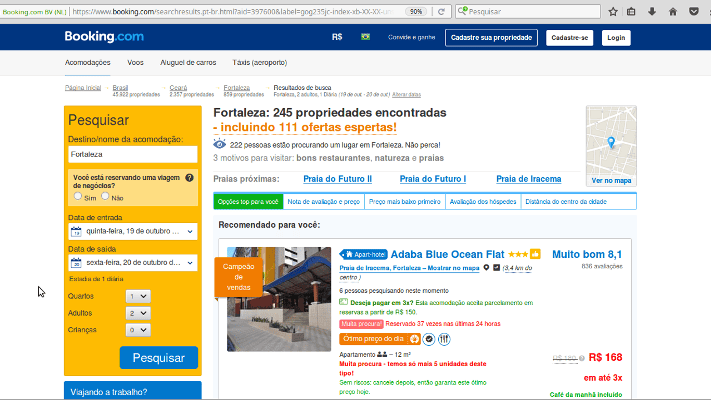Click the check-in calendar icon
711x400 pixels.
click(x=76, y=231)
